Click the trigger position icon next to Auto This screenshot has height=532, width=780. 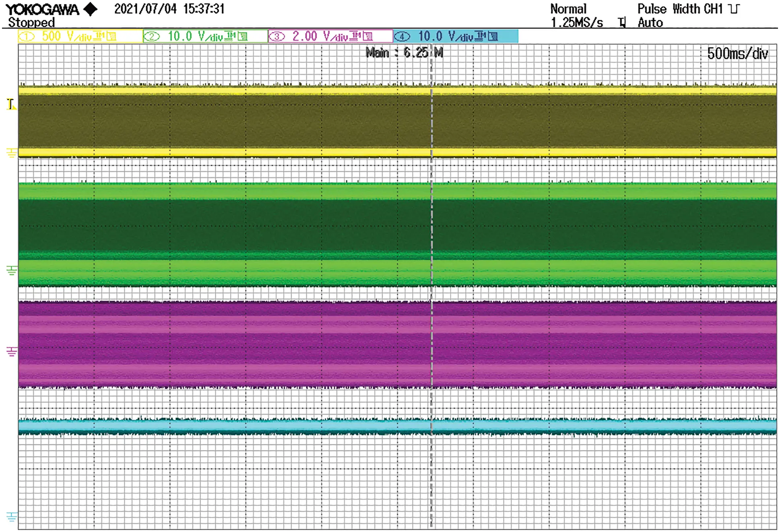622,23
